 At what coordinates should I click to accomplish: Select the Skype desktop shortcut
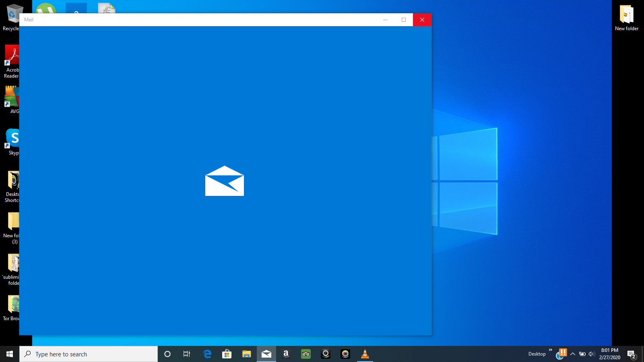click(x=12, y=142)
